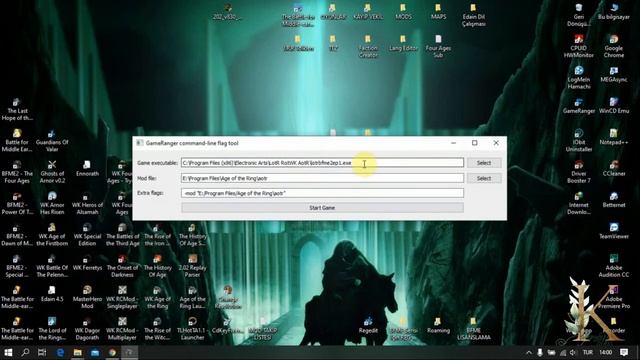Select the Notepad++ desktop icon
640x360 pixels.
pos(613,137)
